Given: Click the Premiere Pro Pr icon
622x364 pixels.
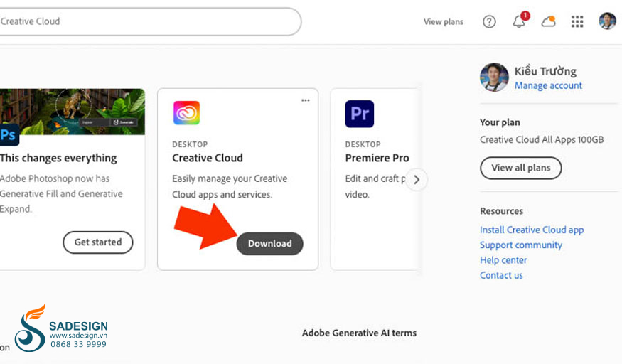Looking at the screenshot, I should tap(360, 114).
